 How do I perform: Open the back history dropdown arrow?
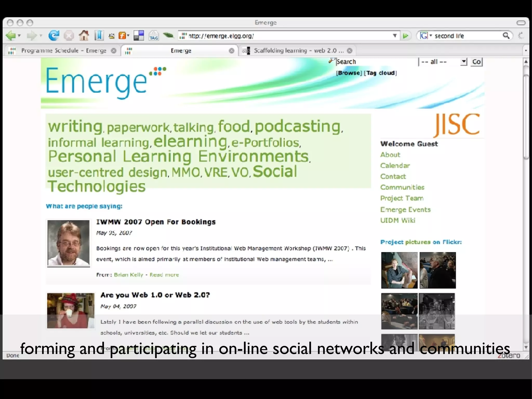[19, 36]
